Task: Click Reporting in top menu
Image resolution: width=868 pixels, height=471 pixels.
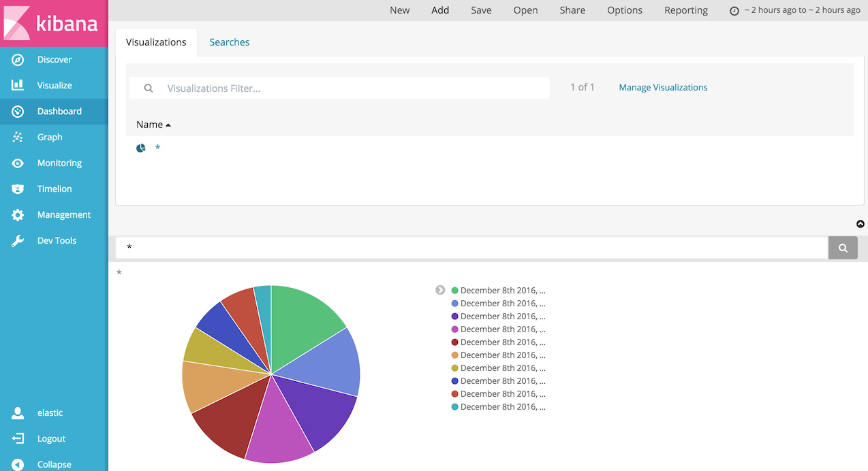Action: click(686, 10)
